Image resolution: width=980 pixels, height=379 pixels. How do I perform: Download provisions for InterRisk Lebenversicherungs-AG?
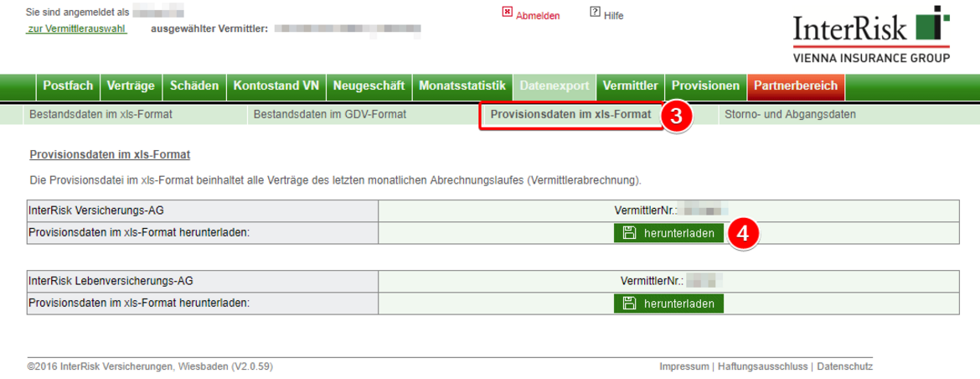[x=668, y=304]
